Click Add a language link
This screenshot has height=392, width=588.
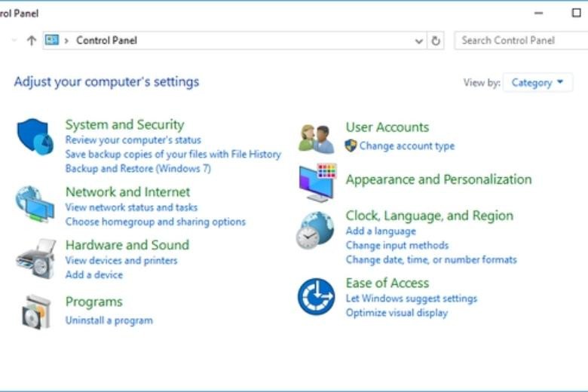(381, 231)
